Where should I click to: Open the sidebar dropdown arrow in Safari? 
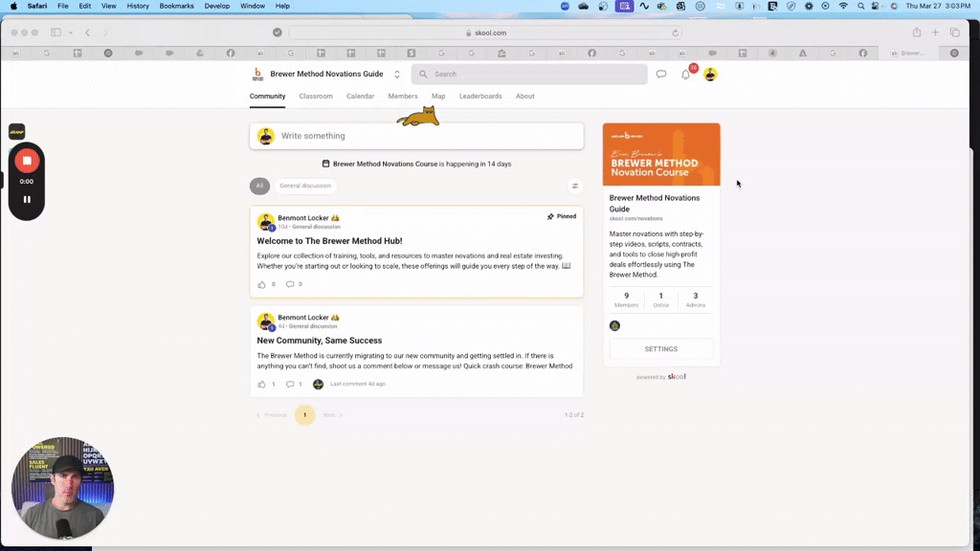pyautogui.click(x=71, y=33)
